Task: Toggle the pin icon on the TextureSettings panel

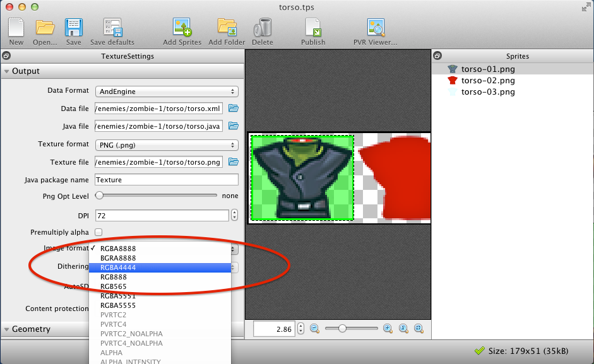Action: (x=6, y=56)
